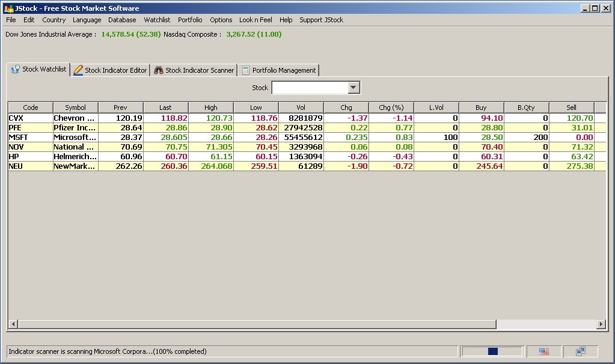This screenshot has height=364, width=615.
Task: Click the 275.38 sell price cell
Action: coord(572,166)
